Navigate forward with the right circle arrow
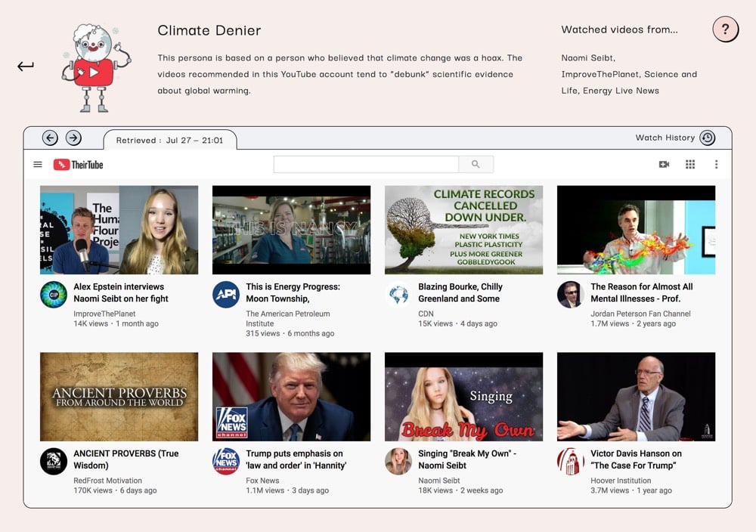Image resolution: width=756 pixels, height=532 pixels. 73,138
